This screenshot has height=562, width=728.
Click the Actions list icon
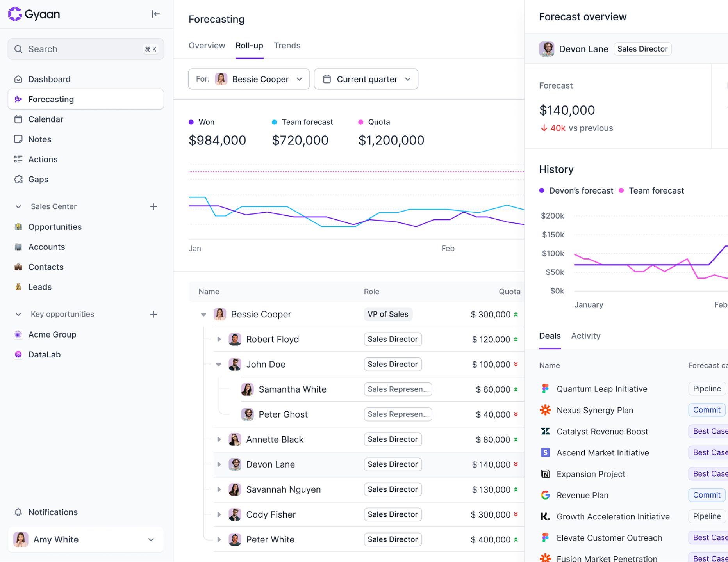tap(18, 159)
